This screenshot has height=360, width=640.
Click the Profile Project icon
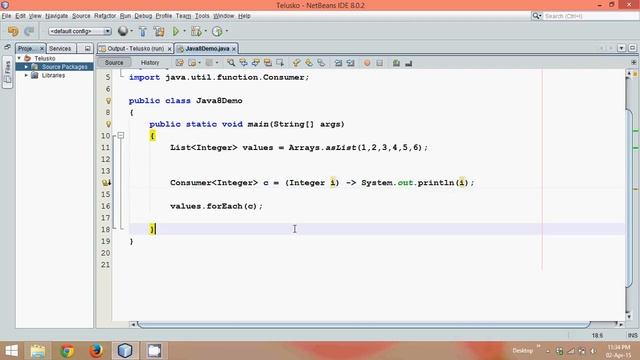pos(218,31)
